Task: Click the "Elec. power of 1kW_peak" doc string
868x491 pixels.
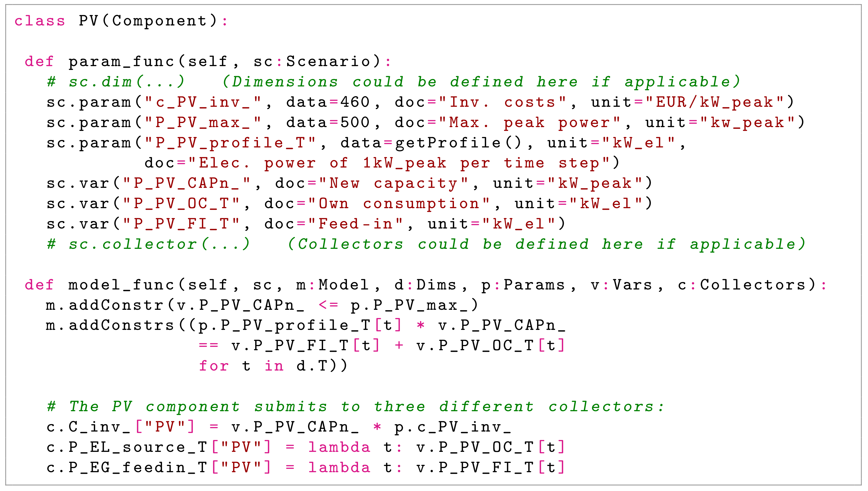Action: point(398,163)
